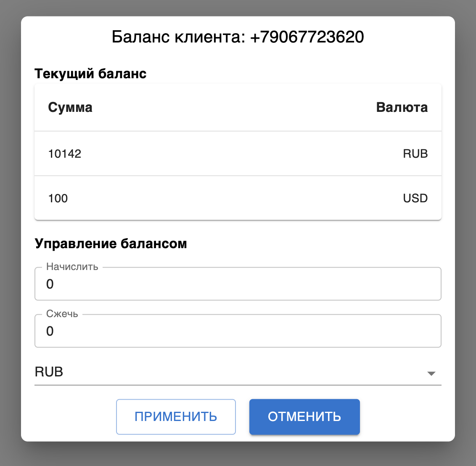Click the RUB cell in balance table
476x466 pixels.
click(415, 154)
